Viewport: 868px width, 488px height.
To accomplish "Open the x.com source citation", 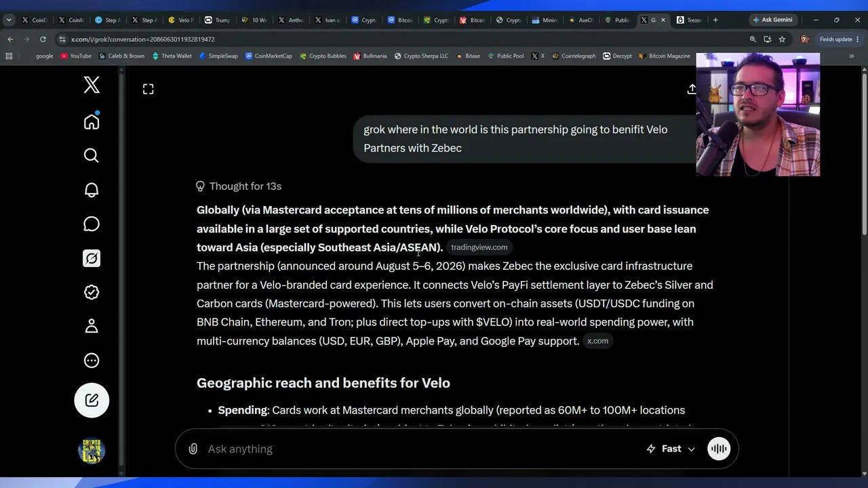I will pos(597,341).
